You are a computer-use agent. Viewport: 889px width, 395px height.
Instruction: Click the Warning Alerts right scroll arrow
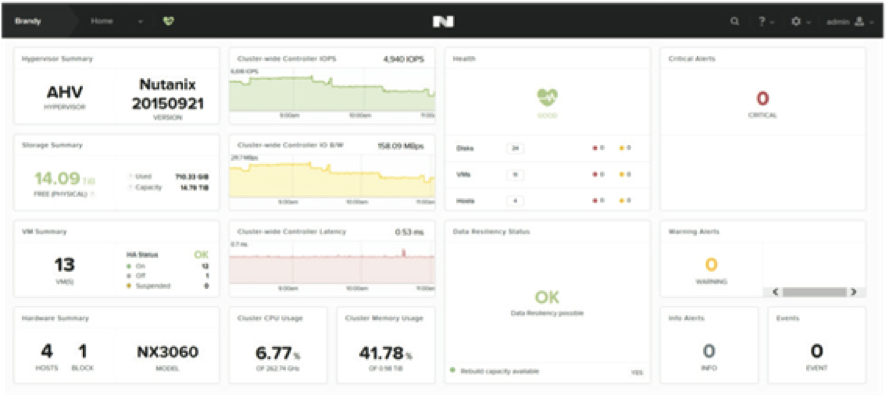click(853, 292)
